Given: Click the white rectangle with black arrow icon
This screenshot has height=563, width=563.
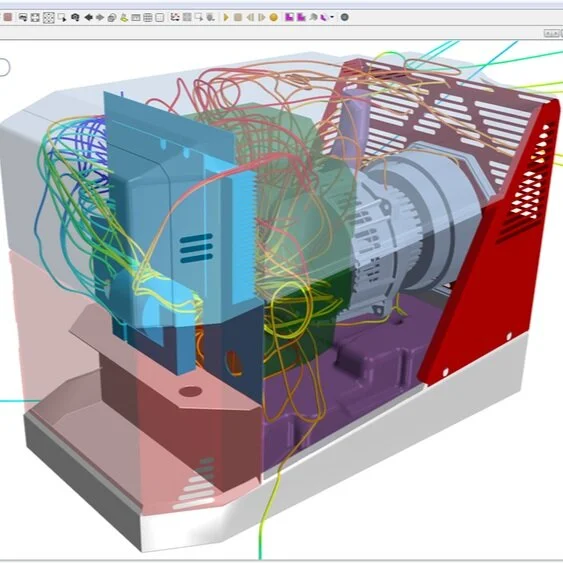Looking at the screenshot, I should click(62, 17).
